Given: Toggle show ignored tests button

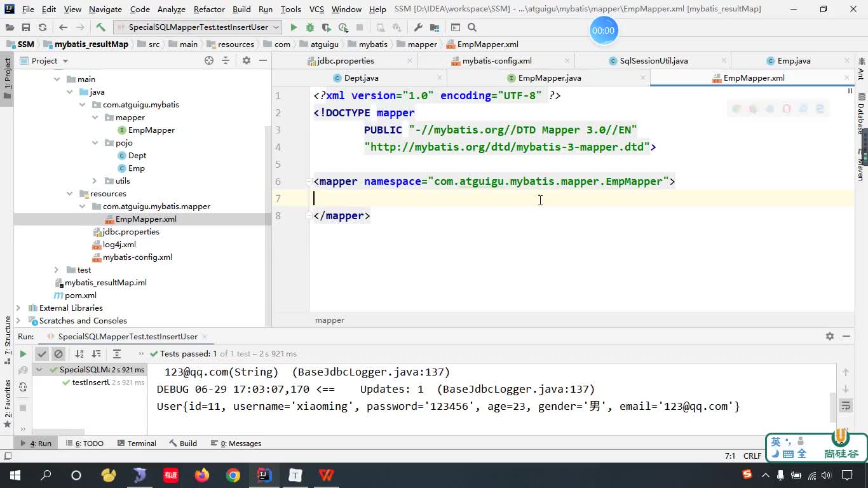Looking at the screenshot, I should pyautogui.click(x=58, y=354).
